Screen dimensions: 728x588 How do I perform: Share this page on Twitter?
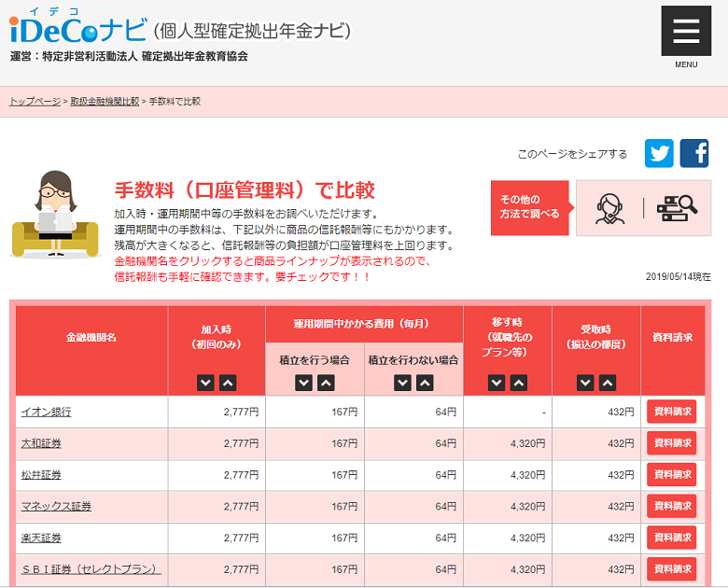(659, 153)
